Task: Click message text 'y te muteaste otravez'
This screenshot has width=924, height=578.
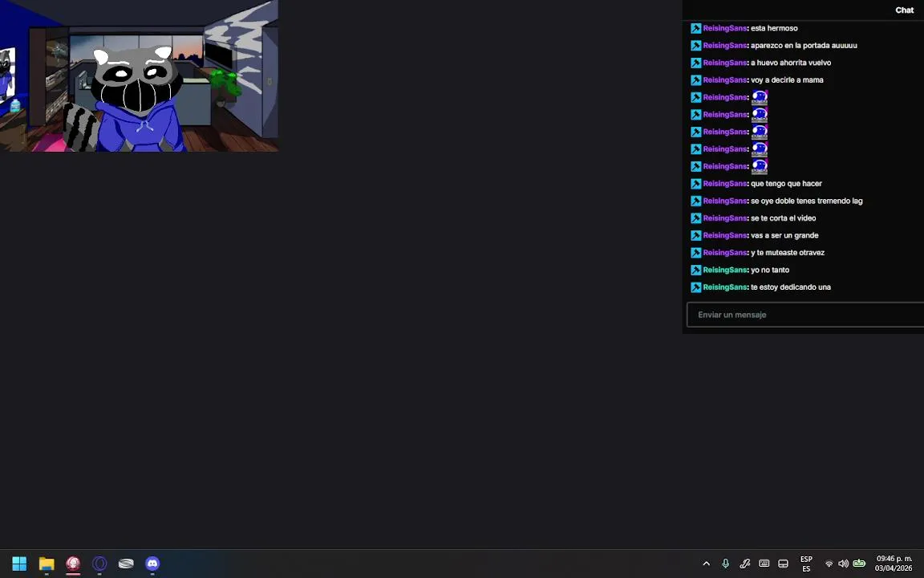Action: point(788,253)
